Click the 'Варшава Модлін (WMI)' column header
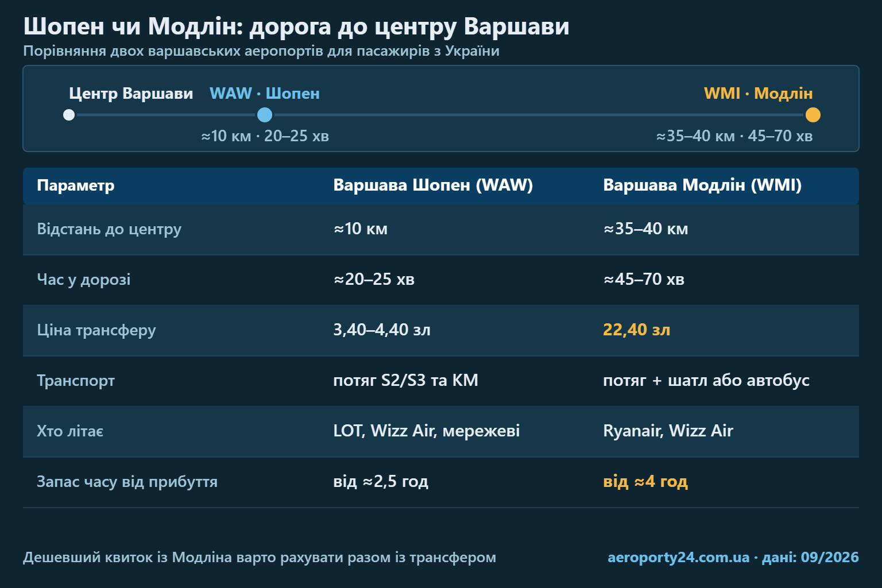Viewport: 882px width, 588px height. point(702,185)
